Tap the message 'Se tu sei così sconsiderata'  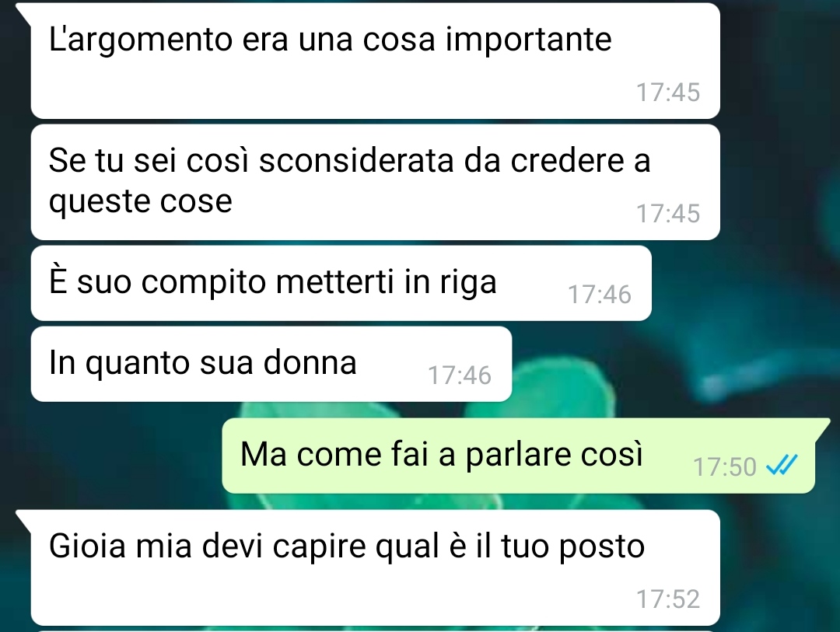coord(376,182)
